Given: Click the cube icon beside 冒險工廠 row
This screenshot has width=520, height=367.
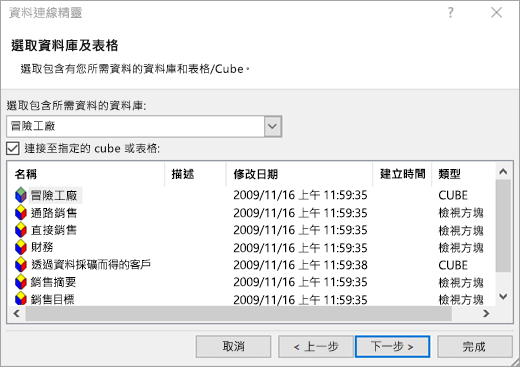Looking at the screenshot, I should pos(21,195).
